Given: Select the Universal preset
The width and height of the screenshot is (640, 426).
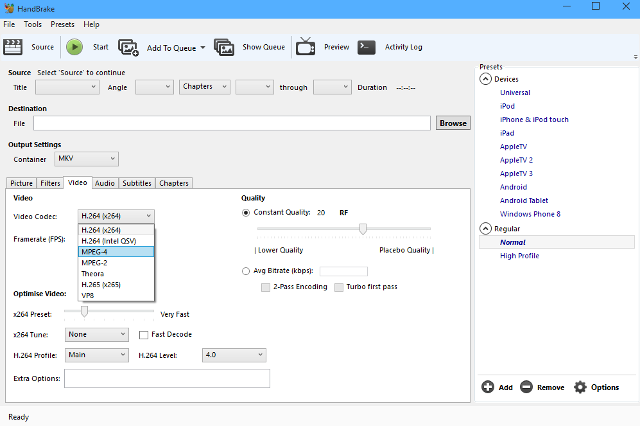Looking at the screenshot, I should tap(515, 93).
